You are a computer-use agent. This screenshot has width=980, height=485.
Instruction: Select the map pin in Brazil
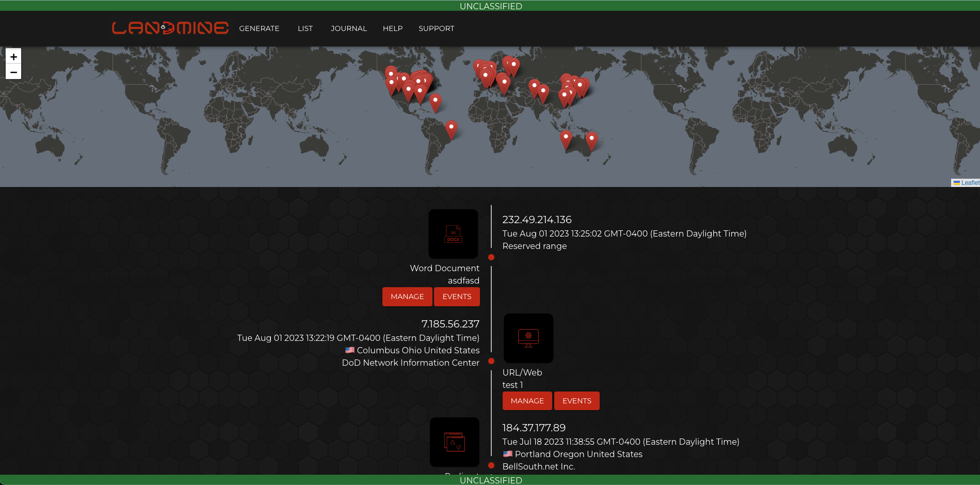(451, 129)
